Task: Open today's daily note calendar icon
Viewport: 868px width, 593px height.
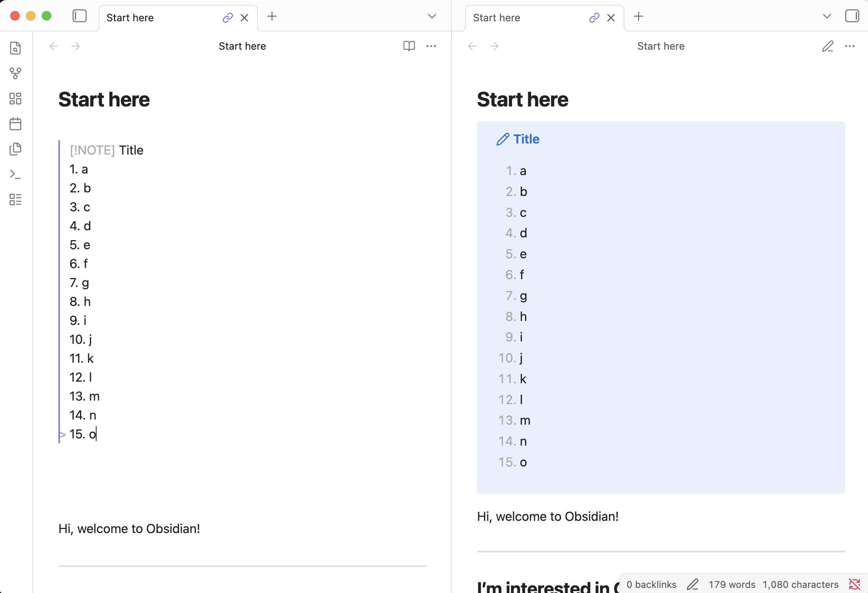Action: click(x=15, y=124)
